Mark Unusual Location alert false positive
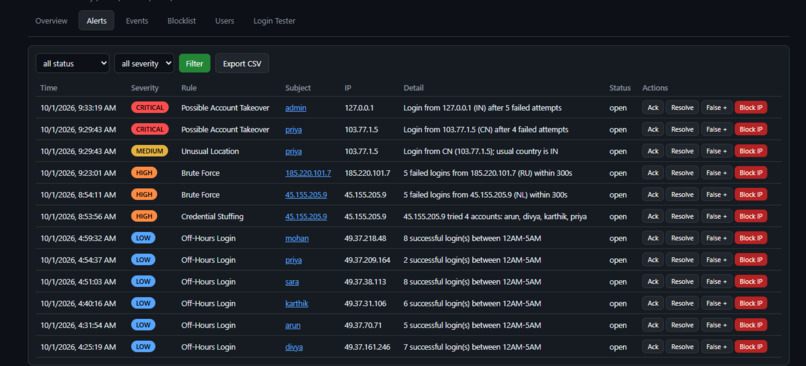The height and width of the screenshot is (366, 806). [717, 151]
